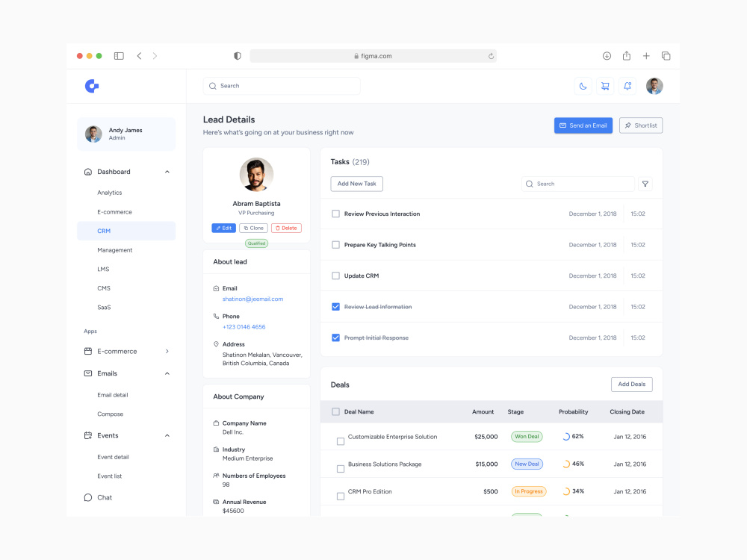The width and height of the screenshot is (747, 560).
Task: Collapse the Dashboard menu chevron
Action: click(x=167, y=172)
